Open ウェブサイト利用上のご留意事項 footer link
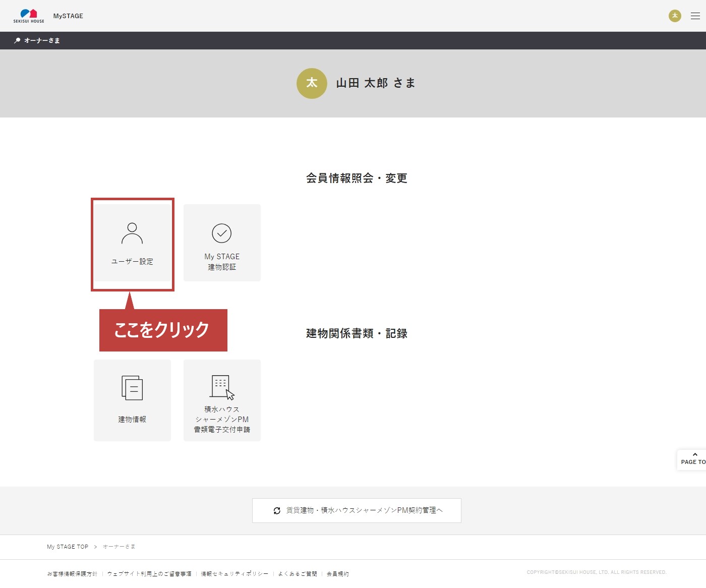This screenshot has height=588, width=706. [149, 574]
